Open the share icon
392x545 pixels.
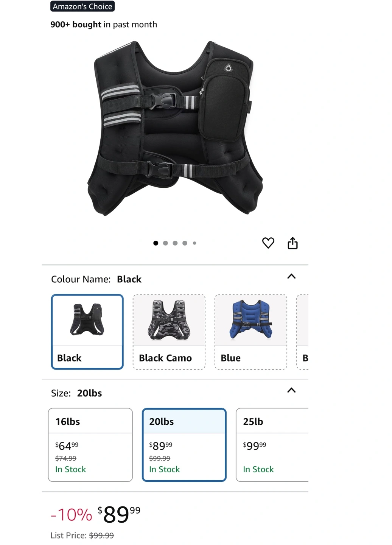[292, 243]
